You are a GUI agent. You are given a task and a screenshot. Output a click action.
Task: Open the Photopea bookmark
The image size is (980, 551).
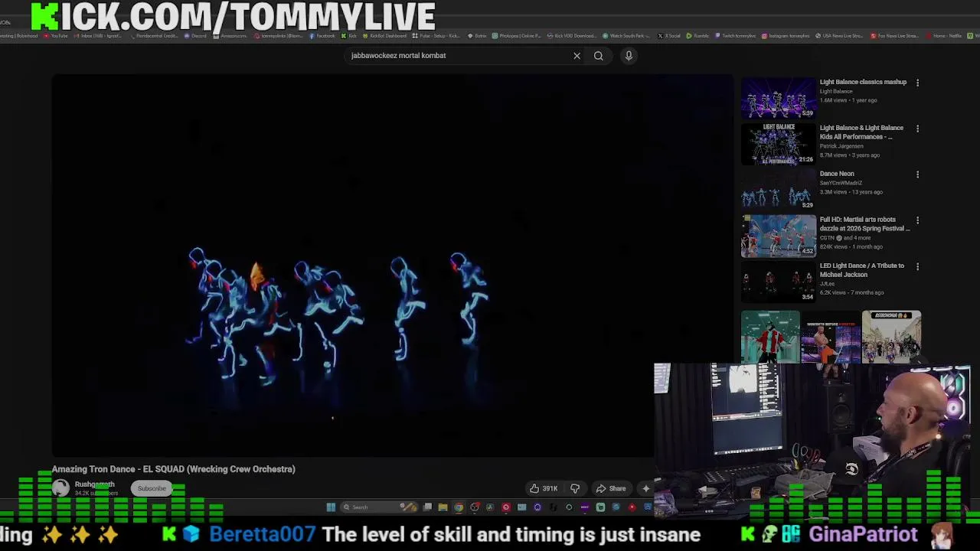[517, 36]
